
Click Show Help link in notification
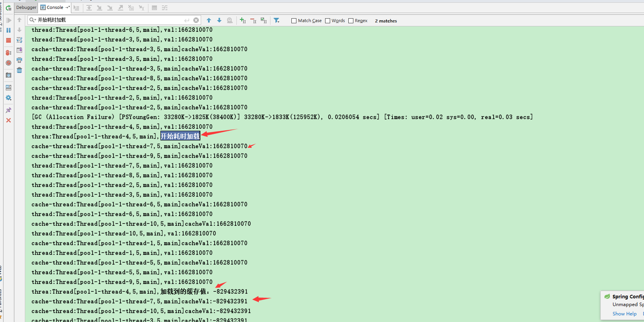pos(624,314)
